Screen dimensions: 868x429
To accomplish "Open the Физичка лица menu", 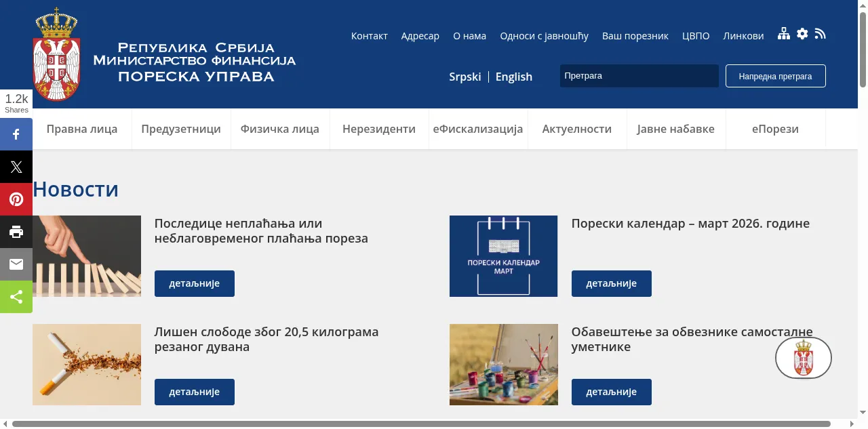I will (280, 129).
